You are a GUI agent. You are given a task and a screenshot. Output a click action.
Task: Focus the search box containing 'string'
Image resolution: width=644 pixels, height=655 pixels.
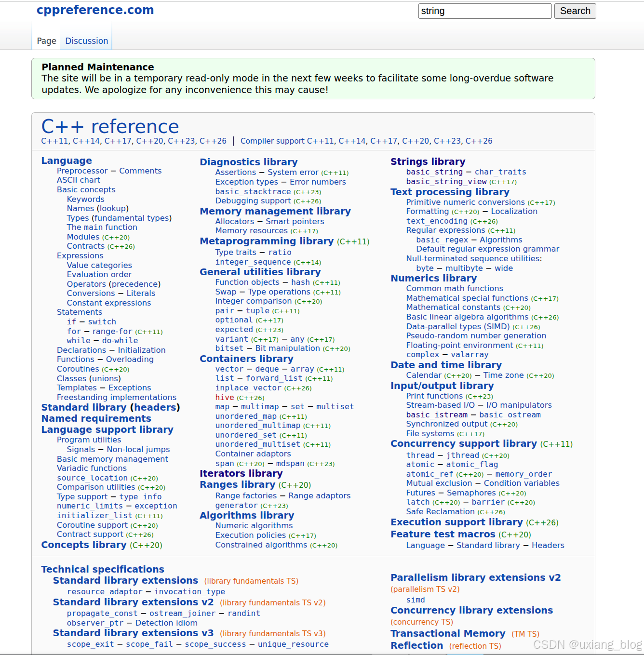pos(485,11)
